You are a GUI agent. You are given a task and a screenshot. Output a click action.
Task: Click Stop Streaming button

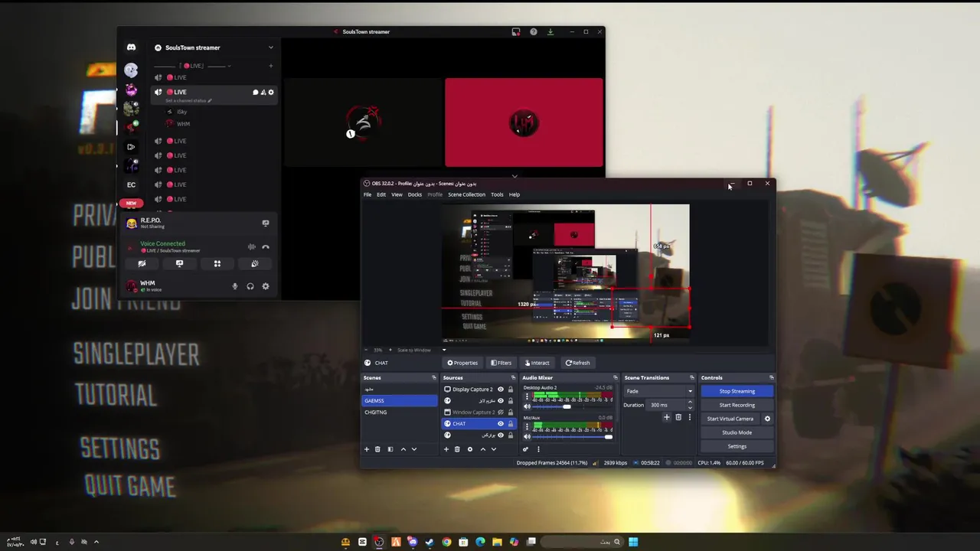737,391
